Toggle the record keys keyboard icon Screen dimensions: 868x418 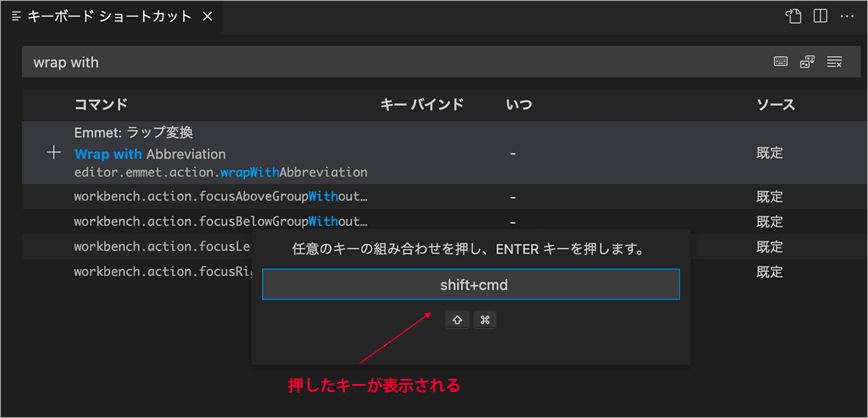[780, 62]
